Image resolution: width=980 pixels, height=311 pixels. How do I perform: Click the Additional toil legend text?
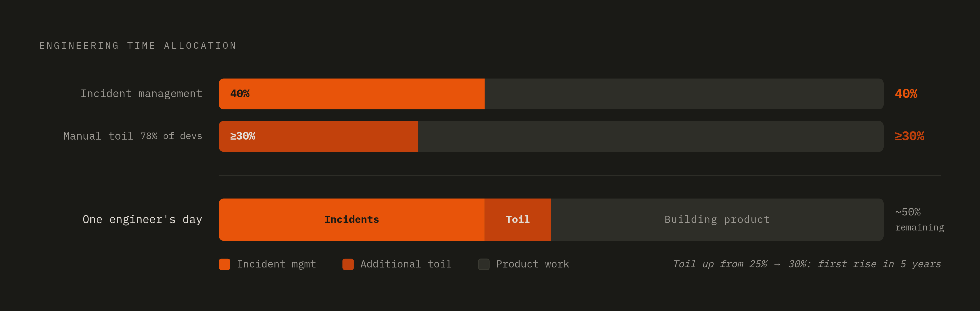point(406,264)
